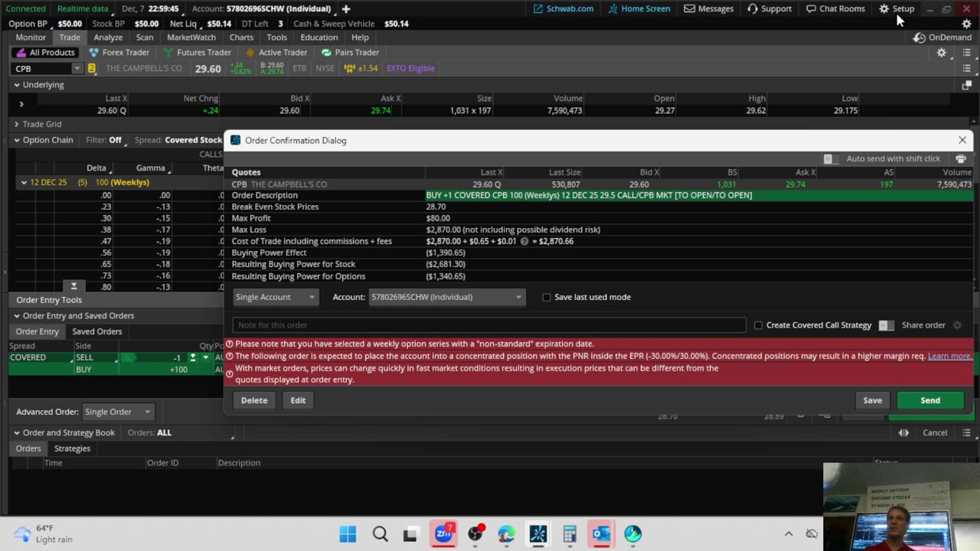
Task: Open trade tab settings gear icon
Action: coord(942,53)
